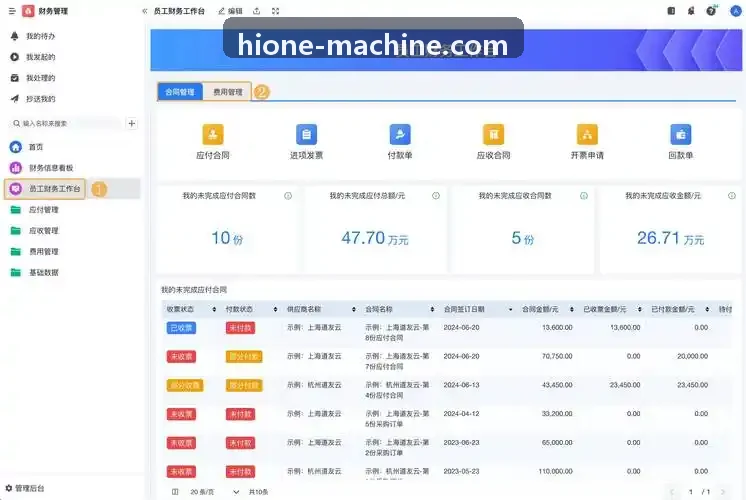746x500 pixels.
Task: Go to previous page arrow
Action: point(672,491)
